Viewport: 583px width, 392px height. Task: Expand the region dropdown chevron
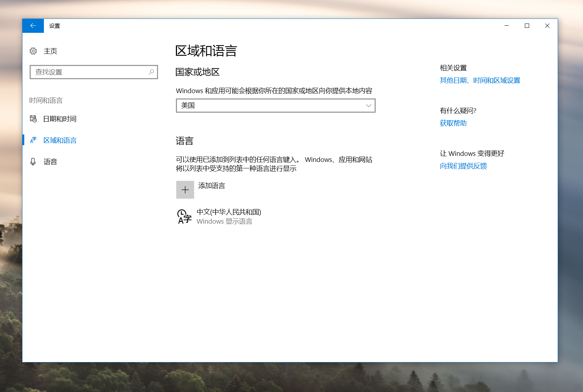click(369, 106)
